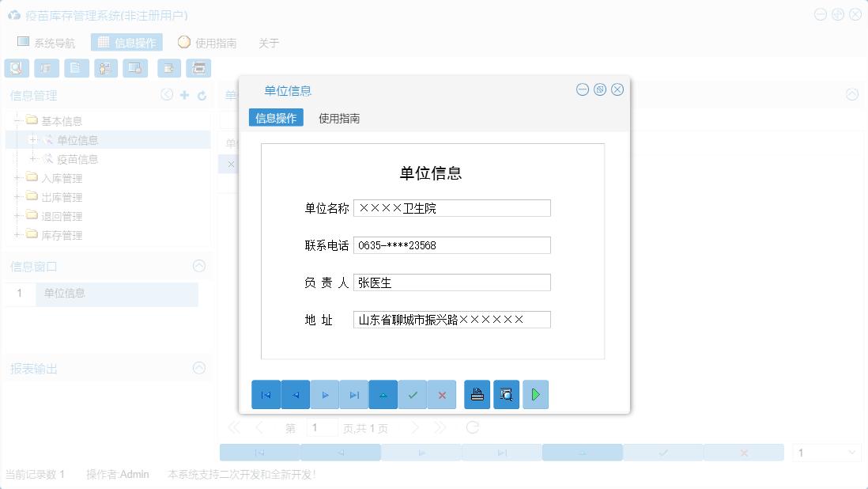Collapse the 信息窗口 panel
Viewport: 868px width, 489px height.
(x=198, y=266)
